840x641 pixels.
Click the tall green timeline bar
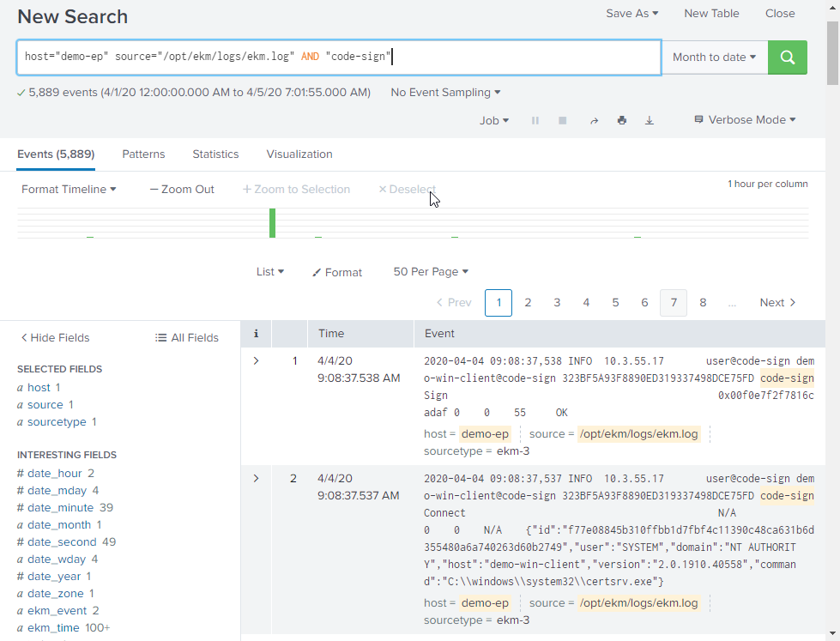(x=272, y=223)
